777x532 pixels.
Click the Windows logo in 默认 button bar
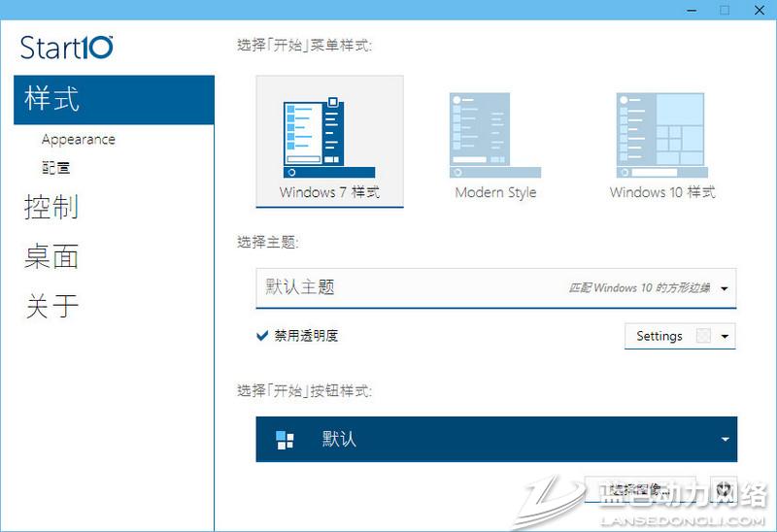[285, 440]
